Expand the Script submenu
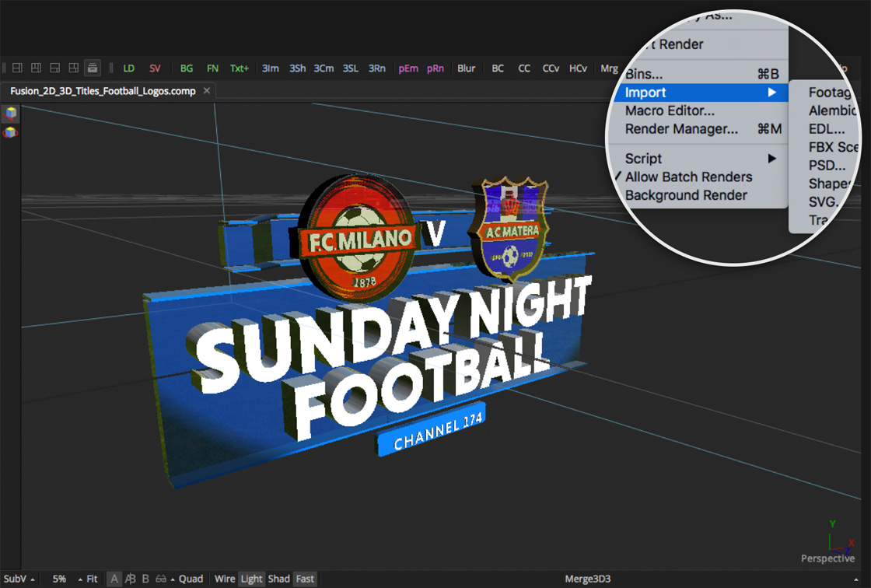The width and height of the screenshot is (871, 588). click(642, 158)
